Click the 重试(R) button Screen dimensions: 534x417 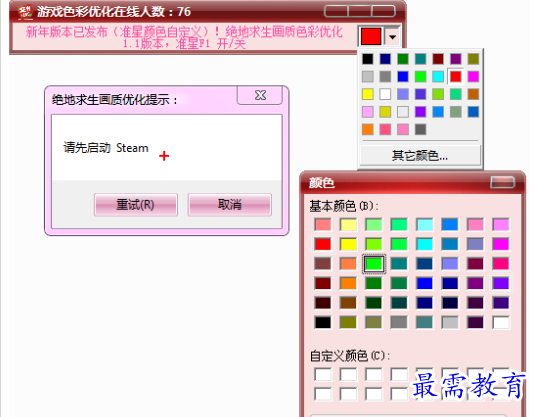[136, 205]
